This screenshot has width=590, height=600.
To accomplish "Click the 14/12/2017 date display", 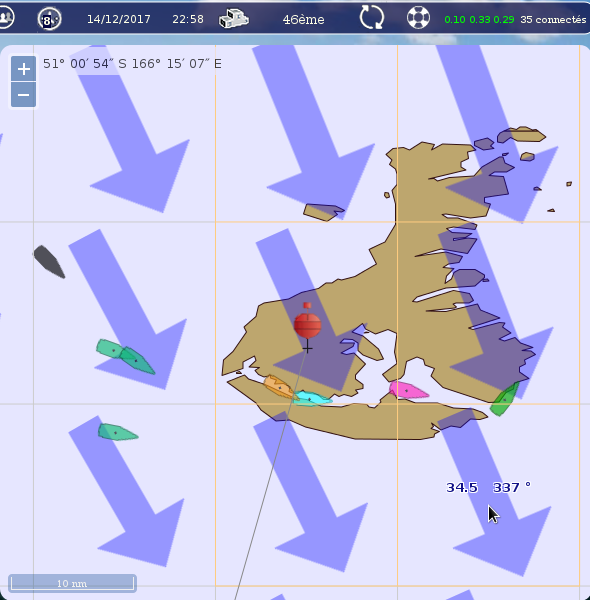I will [x=119, y=19].
